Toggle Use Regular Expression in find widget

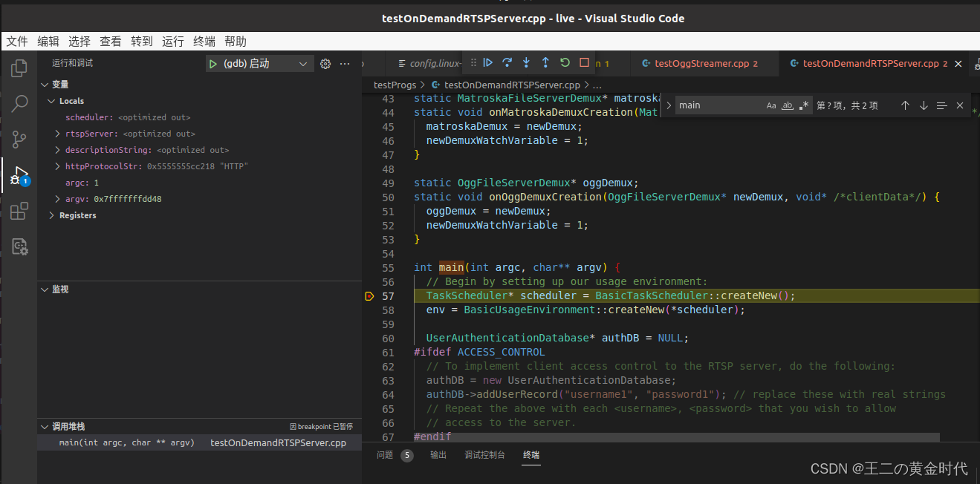coord(804,105)
